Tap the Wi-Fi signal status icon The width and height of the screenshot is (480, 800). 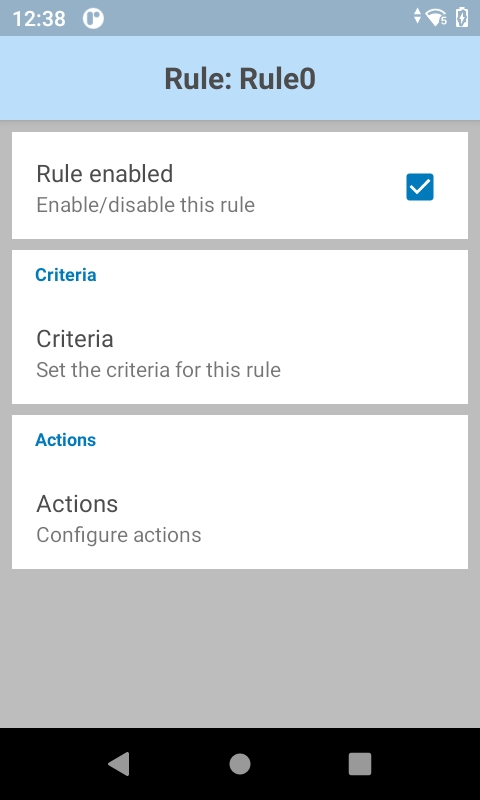437,18
